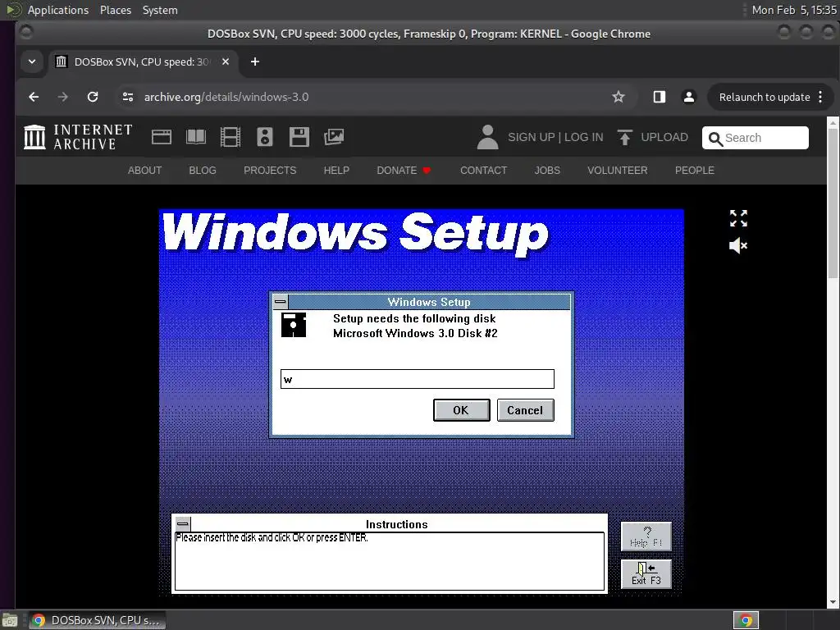
Task: Open the HELP menu item
Action: tap(336, 171)
